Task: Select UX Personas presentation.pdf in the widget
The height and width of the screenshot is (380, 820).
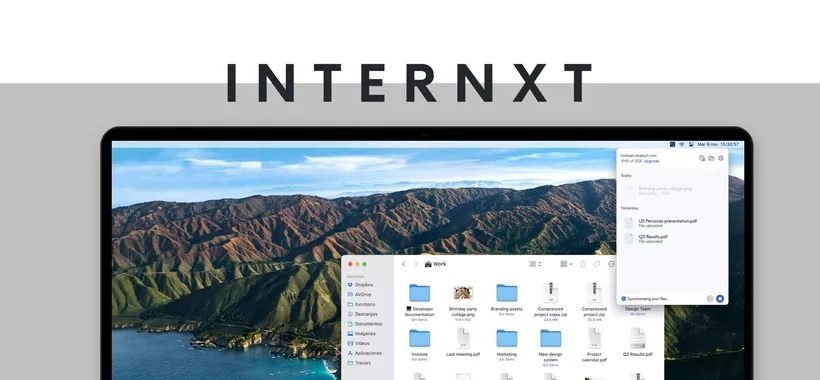Action: click(661, 223)
